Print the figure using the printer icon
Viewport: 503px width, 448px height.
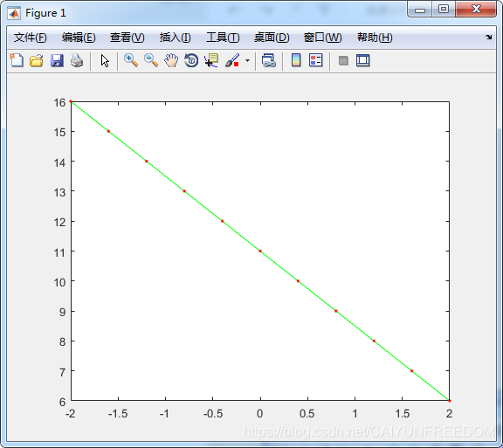click(x=77, y=60)
